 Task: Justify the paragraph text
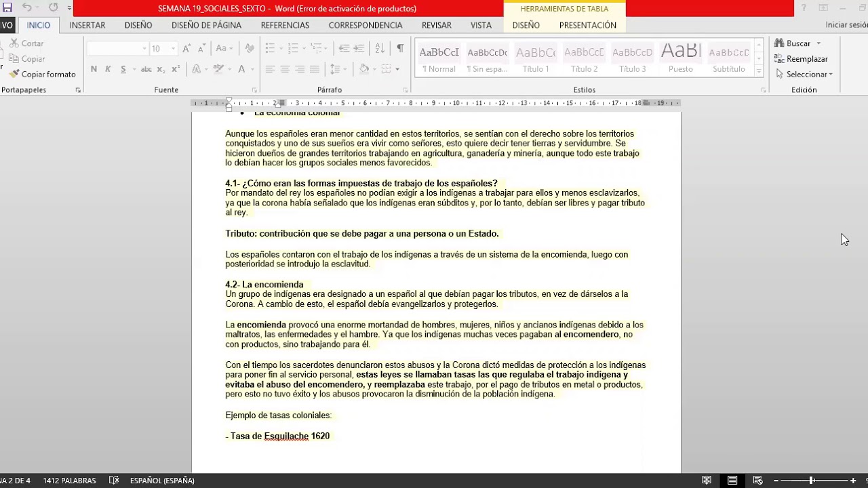(315, 69)
